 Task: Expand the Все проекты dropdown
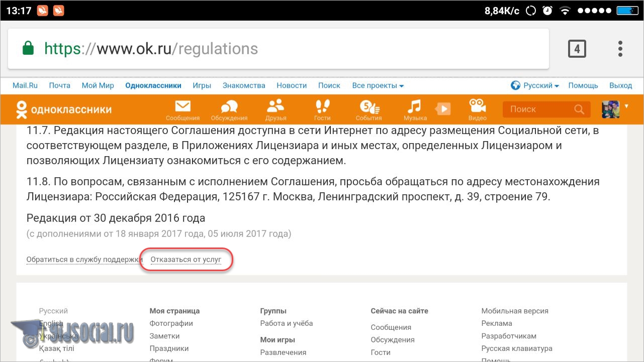[378, 85]
